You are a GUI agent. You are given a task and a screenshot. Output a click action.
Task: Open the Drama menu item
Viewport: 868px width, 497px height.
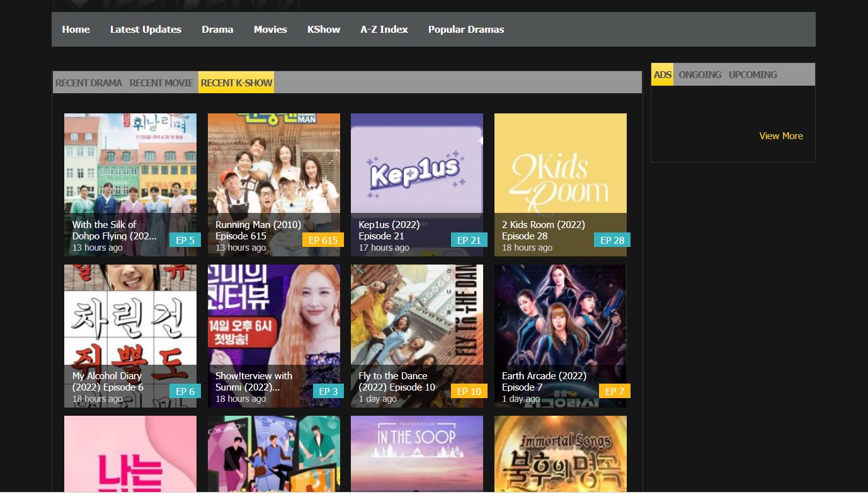pyautogui.click(x=217, y=30)
